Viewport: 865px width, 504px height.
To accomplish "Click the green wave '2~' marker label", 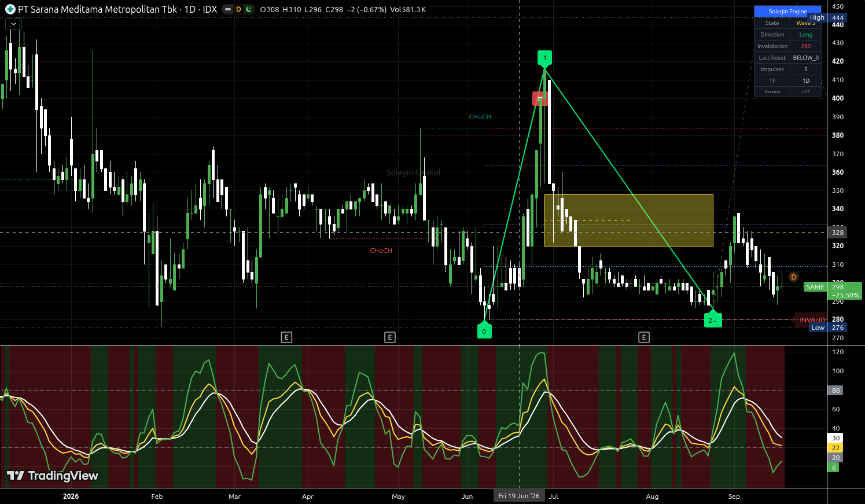I will [x=713, y=320].
